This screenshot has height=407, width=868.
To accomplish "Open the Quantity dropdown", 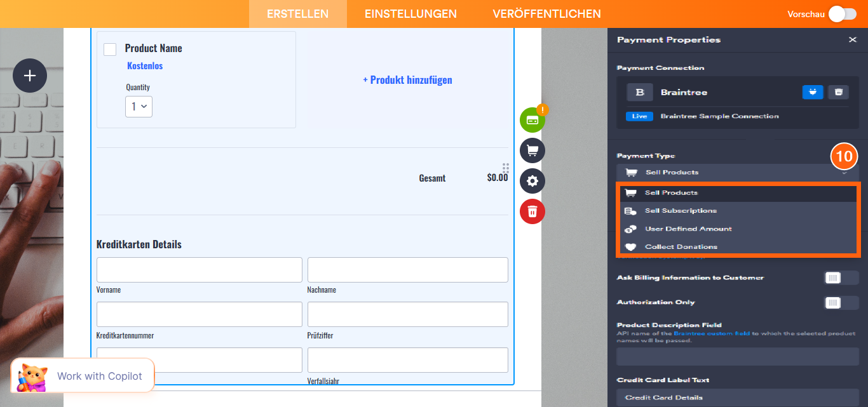I will [x=139, y=107].
